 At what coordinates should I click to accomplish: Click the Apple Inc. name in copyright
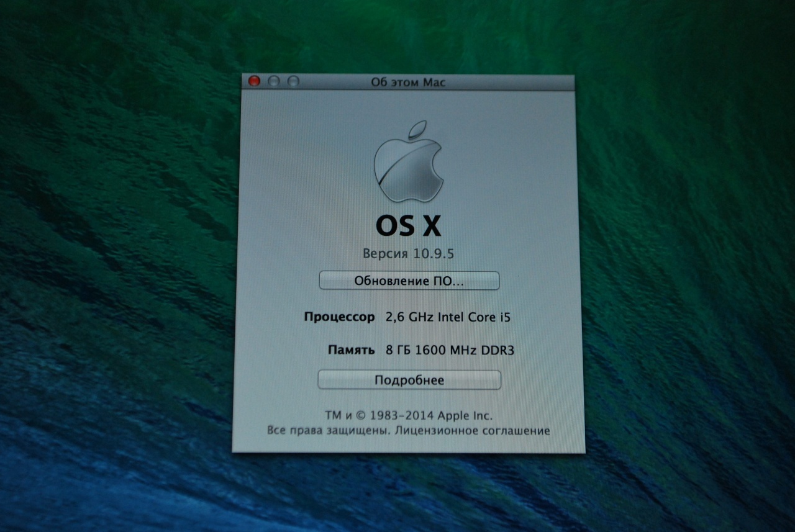465,415
